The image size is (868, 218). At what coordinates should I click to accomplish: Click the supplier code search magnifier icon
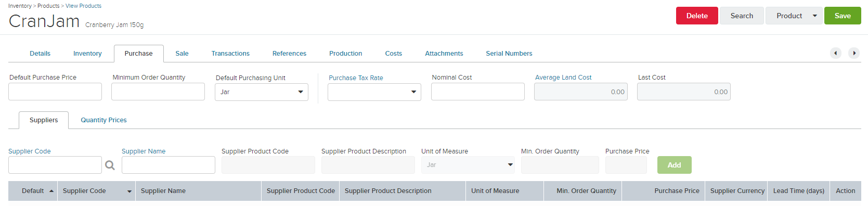[x=110, y=165]
